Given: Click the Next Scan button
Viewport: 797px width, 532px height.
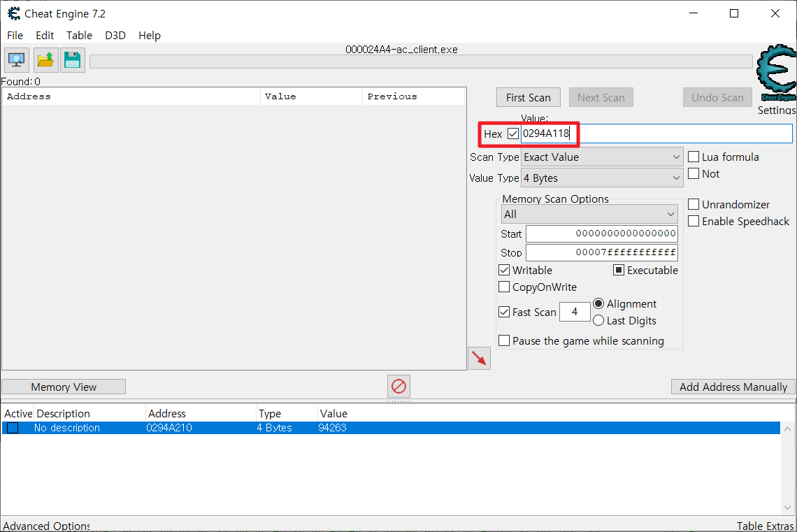Looking at the screenshot, I should [601, 98].
